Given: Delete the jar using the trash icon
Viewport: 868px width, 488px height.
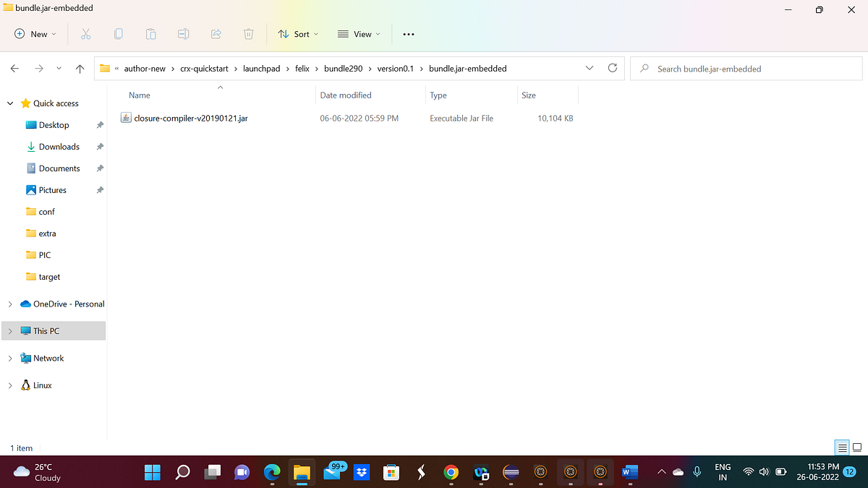Looking at the screenshot, I should (248, 34).
